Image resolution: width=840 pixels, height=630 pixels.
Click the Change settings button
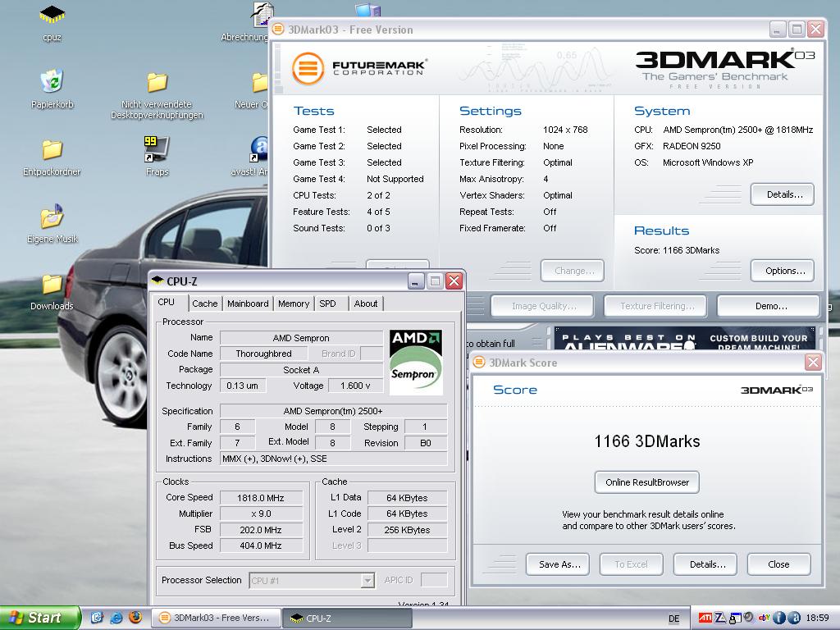click(x=572, y=271)
